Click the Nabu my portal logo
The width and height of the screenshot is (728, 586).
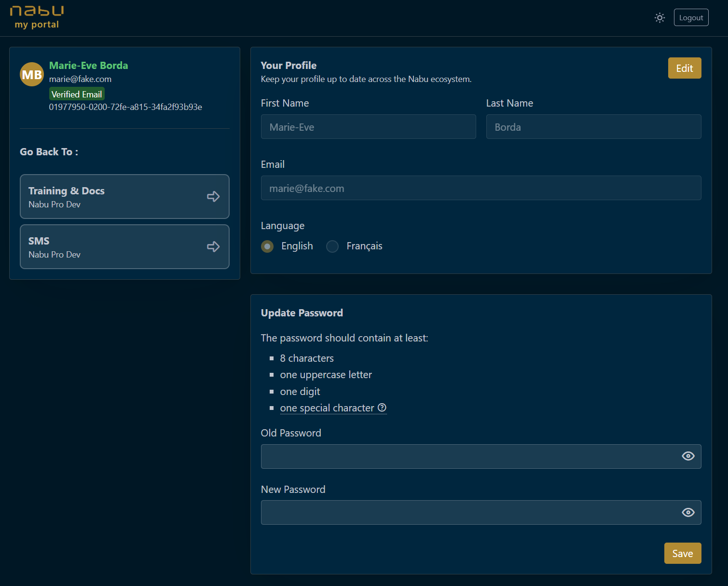click(37, 17)
